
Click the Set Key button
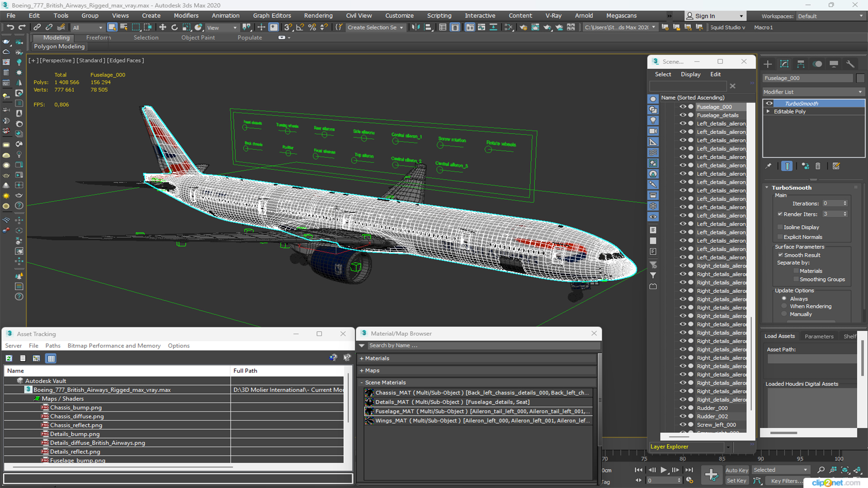click(x=736, y=481)
